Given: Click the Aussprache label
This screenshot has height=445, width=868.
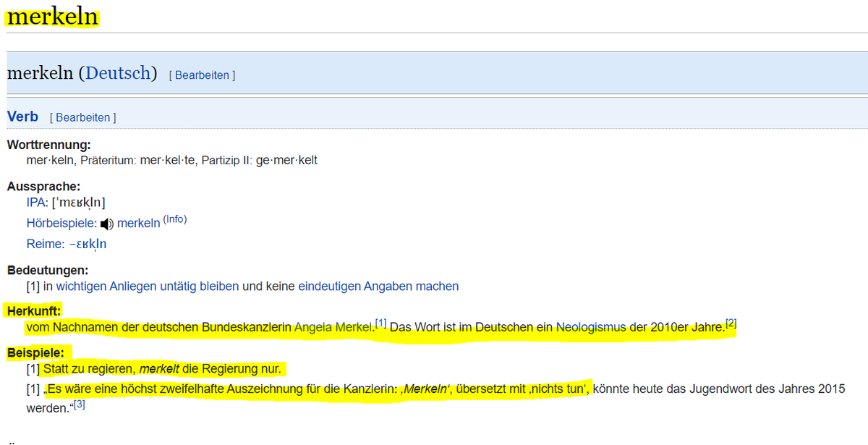Looking at the screenshot, I should pyautogui.click(x=43, y=186).
